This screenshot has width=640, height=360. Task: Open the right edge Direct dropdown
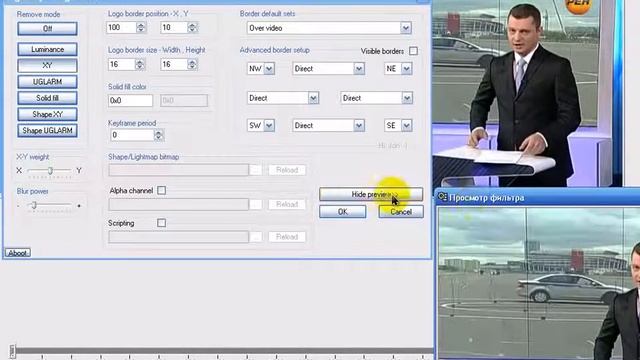click(376, 98)
